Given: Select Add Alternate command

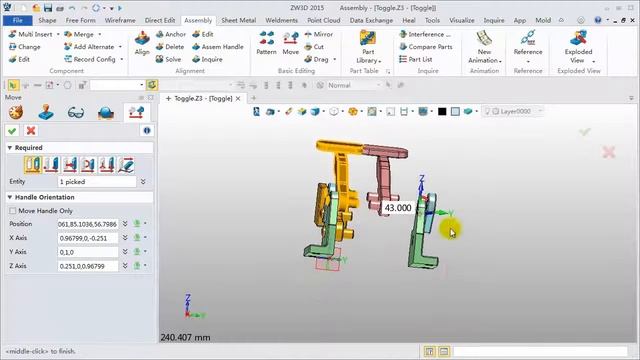Looking at the screenshot, I should (x=89, y=47).
